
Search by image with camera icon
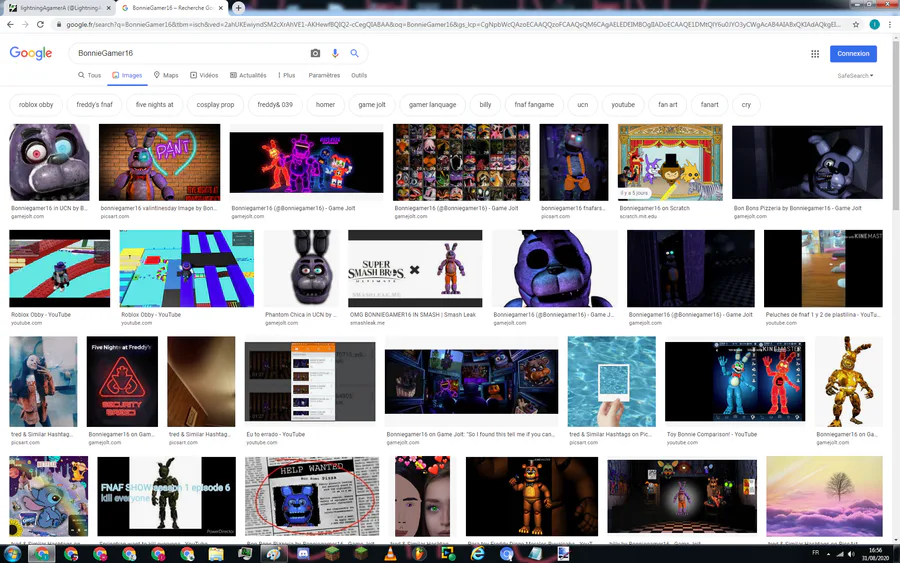click(315, 53)
